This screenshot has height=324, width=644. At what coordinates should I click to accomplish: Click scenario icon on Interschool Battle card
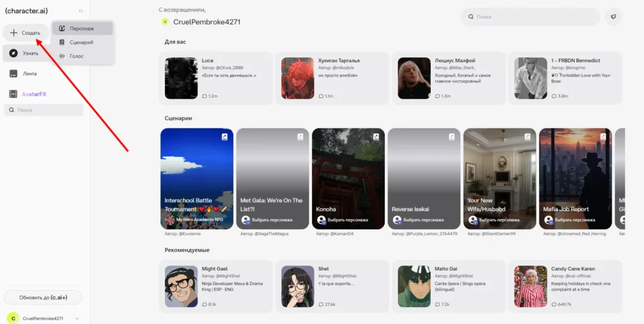coord(225,137)
